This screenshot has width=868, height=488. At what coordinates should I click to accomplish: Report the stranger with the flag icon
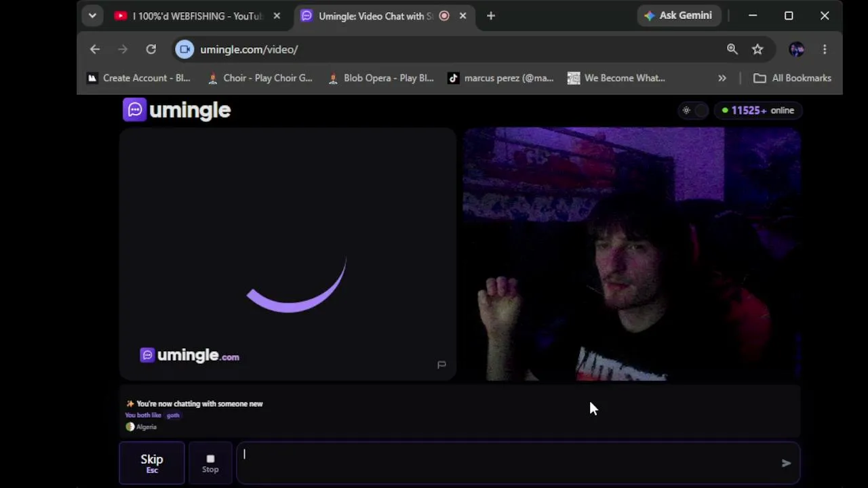coord(441,365)
